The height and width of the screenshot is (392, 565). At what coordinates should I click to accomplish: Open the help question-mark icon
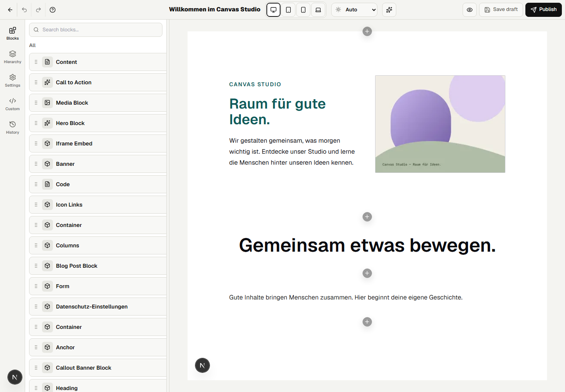(x=53, y=10)
